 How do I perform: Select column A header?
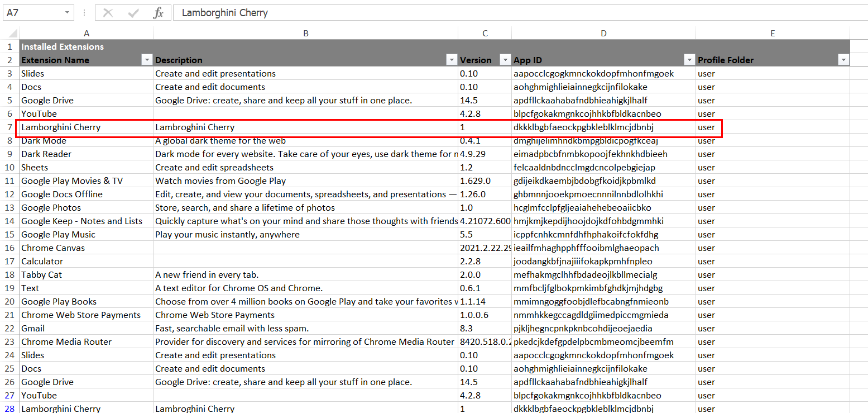coord(87,34)
